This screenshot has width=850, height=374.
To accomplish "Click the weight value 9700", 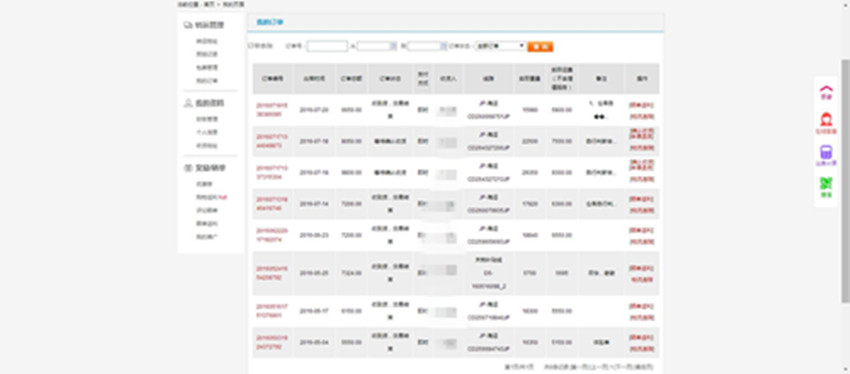I will click(529, 273).
